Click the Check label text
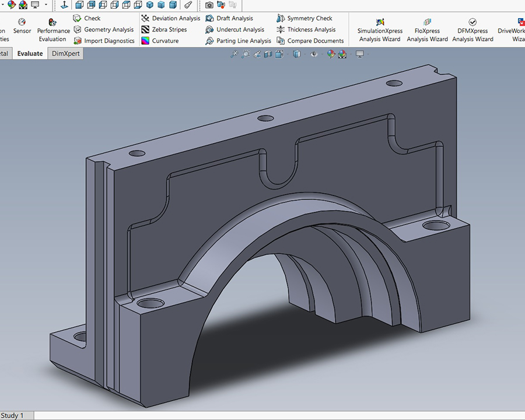This screenshot has width=525, height=420. point(92,18)
